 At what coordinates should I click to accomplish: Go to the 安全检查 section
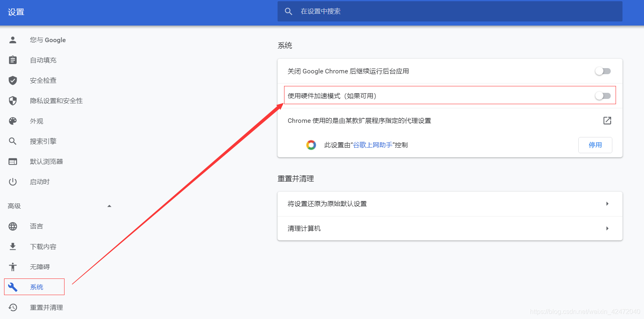(x=43, y=80)
